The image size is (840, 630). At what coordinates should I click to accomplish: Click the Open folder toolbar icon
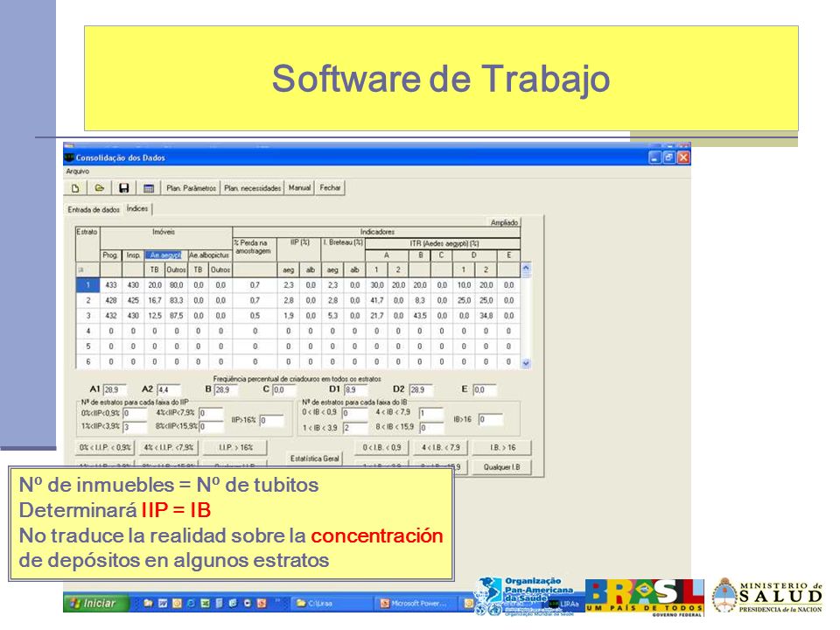[100, 188]
